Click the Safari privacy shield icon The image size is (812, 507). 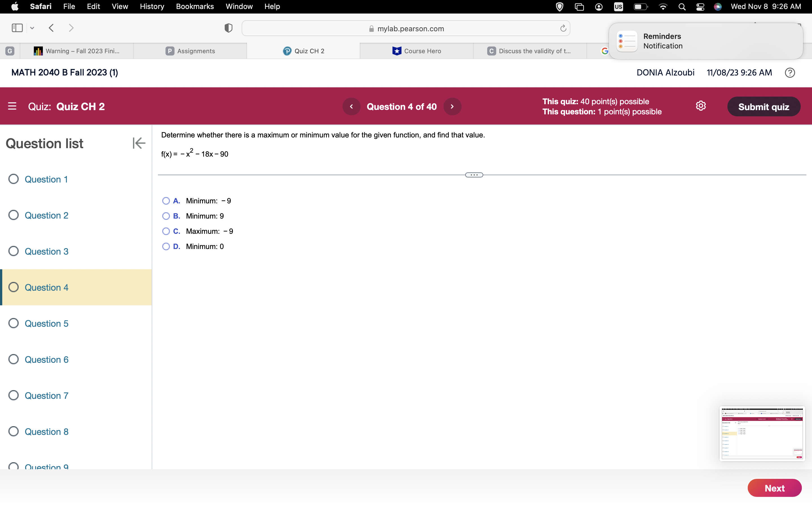coord(228,28)
